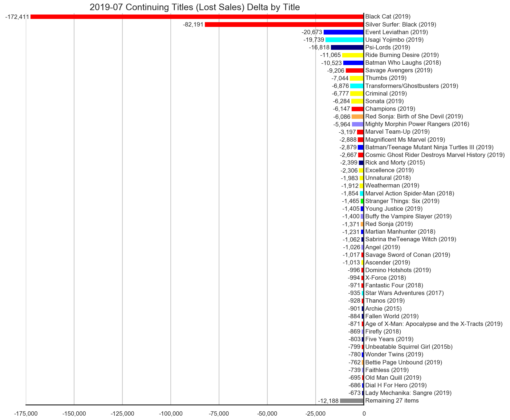Select the Fantastic Four (2018) label
Viewport: 510px width, 420px height.
[394, 286]
